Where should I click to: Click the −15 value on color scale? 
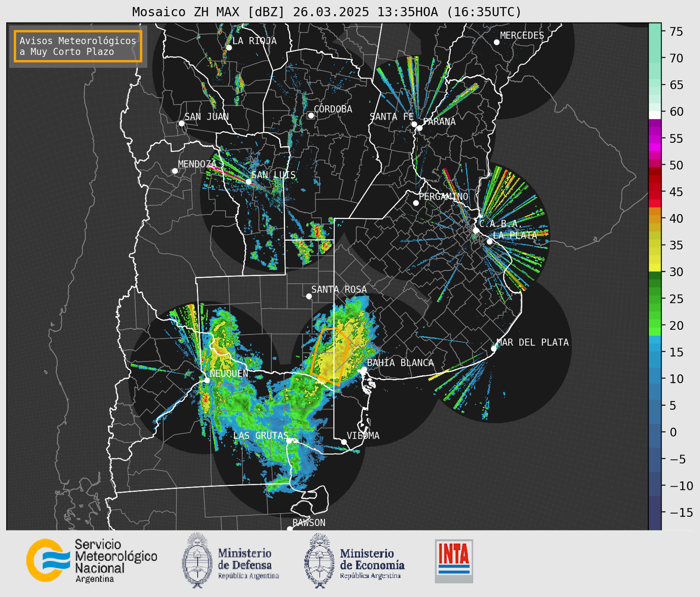coord(681,512)
